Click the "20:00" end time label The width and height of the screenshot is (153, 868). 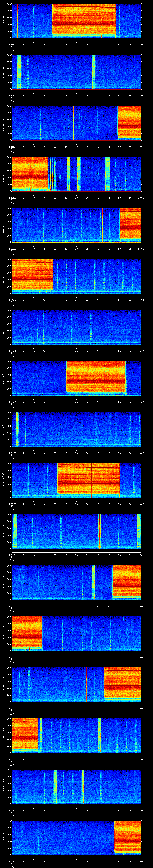(141, 198)
